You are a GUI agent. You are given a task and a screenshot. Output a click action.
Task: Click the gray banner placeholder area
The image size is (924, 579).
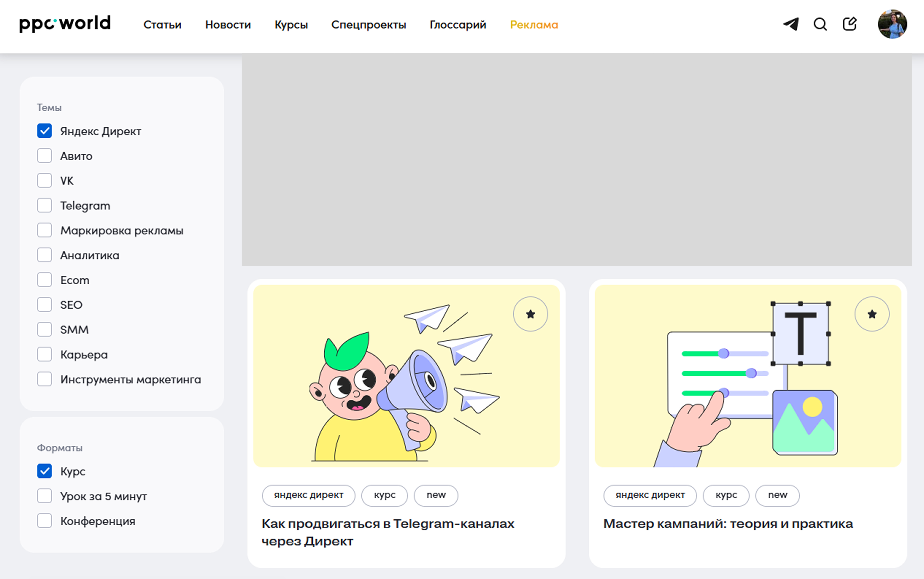(576, 159)
